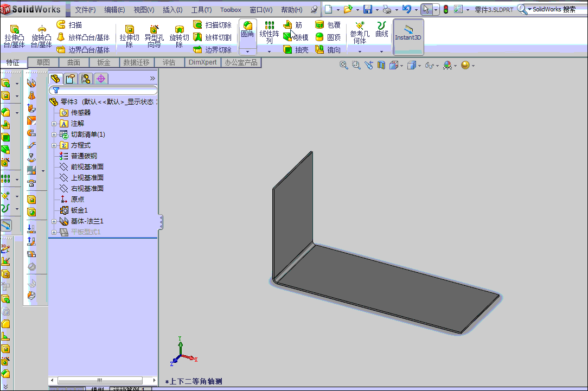Expand the 切割清单(1) node
This screenshot has width=588, height=391.
pos(54,134)
